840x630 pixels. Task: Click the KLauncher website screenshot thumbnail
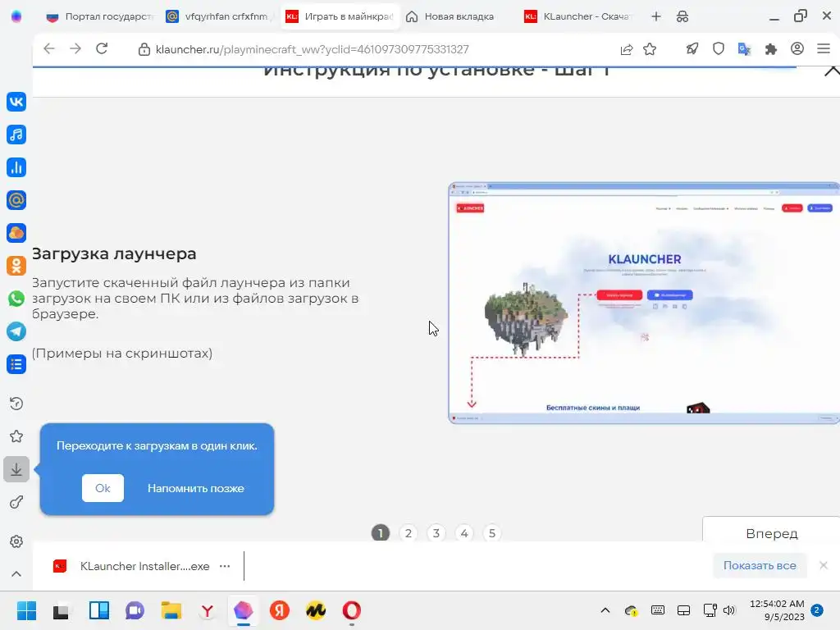644,304
